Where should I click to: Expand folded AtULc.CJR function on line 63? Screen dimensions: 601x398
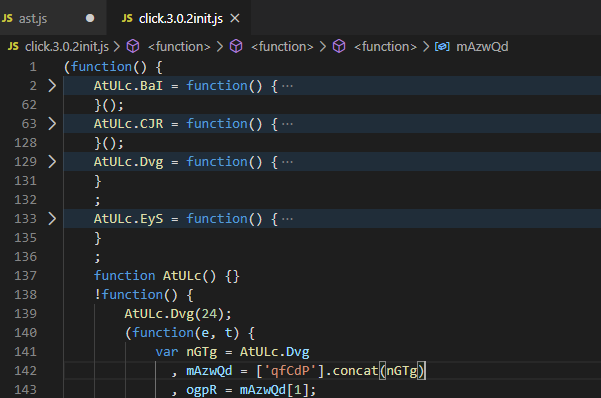tap(52, 123)
